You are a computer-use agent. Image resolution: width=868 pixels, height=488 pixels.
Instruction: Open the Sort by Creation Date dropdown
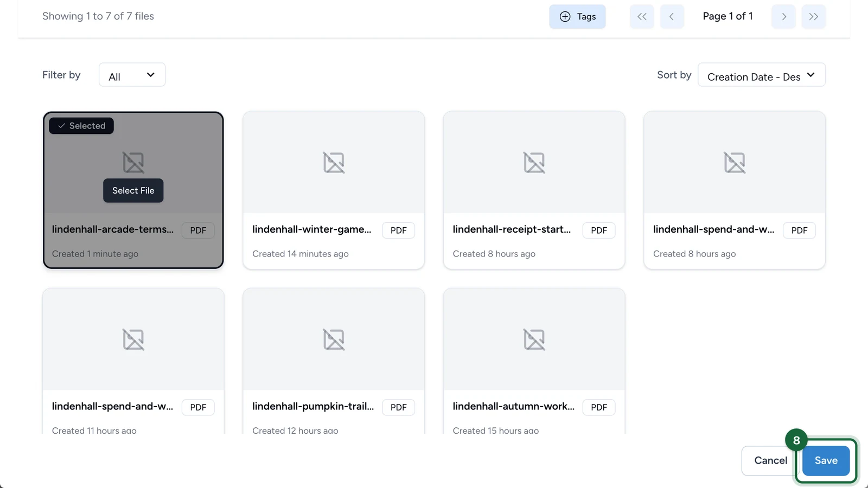pyautogui.click(x=761, y=75)
